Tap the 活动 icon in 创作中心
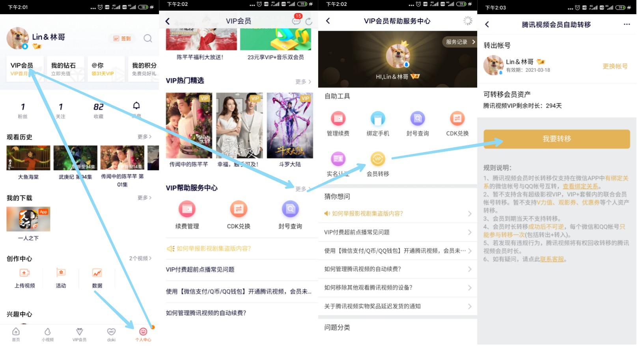 coord(61,273)
